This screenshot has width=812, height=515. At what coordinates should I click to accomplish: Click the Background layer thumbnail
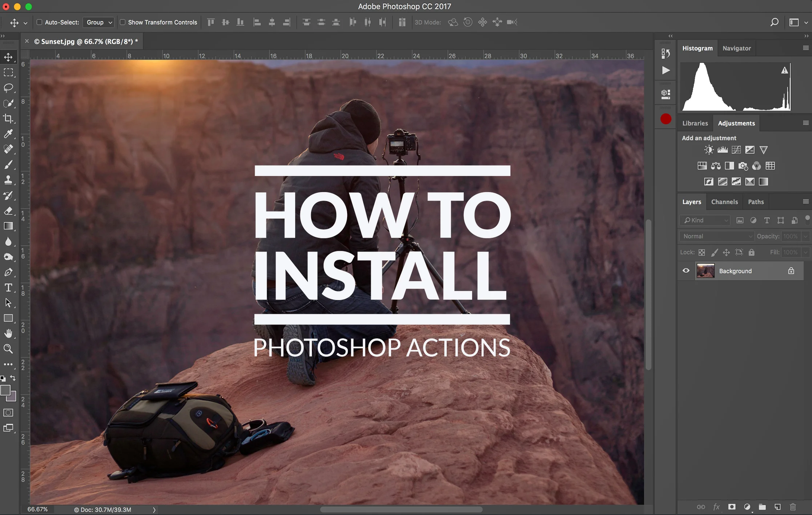point(706,270)
